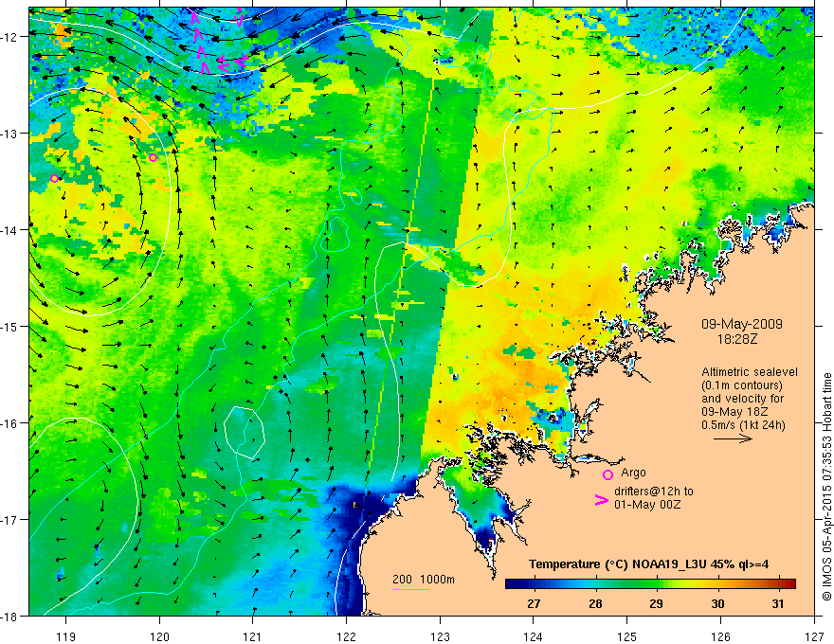
Task: Click the longitude axis label 119
Action: 66,636
